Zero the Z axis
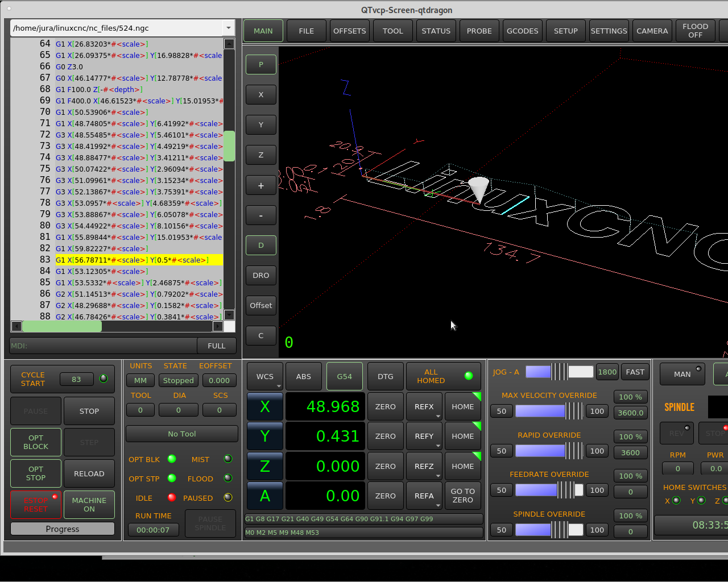The height and width of the screenshot is (582, 728). (x=386, y=466)
